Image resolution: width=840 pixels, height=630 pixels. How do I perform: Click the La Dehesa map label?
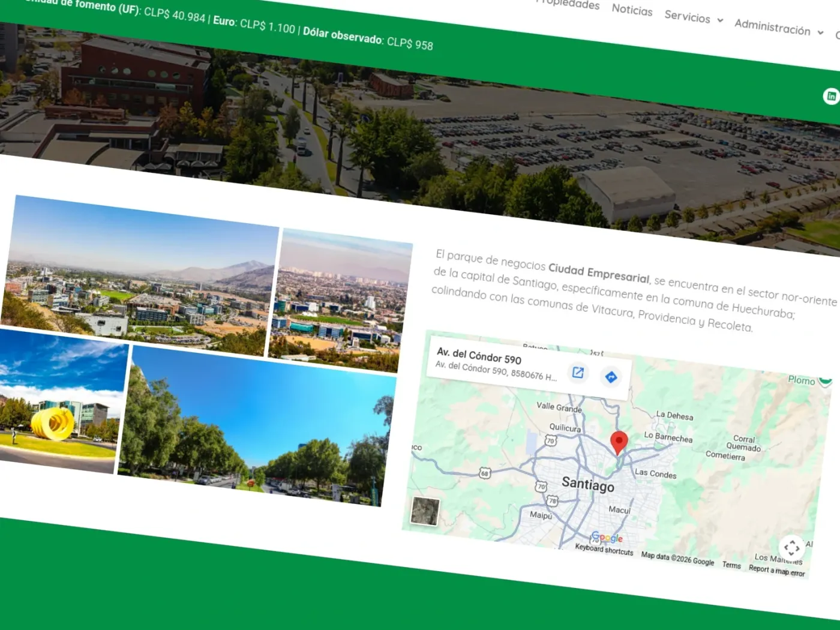[x=674, y=415]
